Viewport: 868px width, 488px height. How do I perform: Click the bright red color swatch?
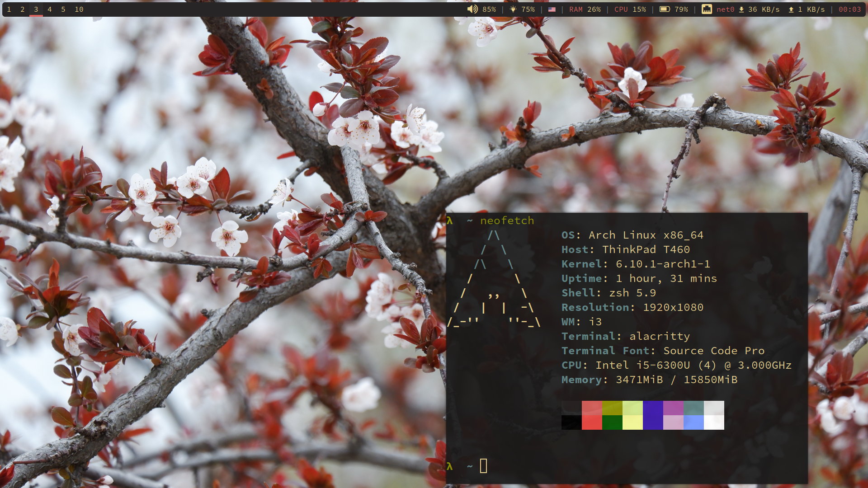(592, 422)
